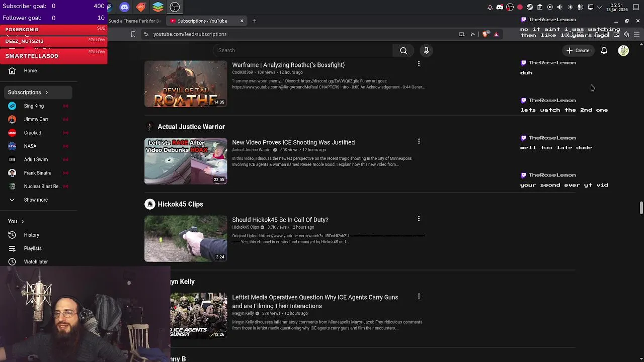Click the YouTube Search field
644x362 pixels.
click(x=303, y=50)
